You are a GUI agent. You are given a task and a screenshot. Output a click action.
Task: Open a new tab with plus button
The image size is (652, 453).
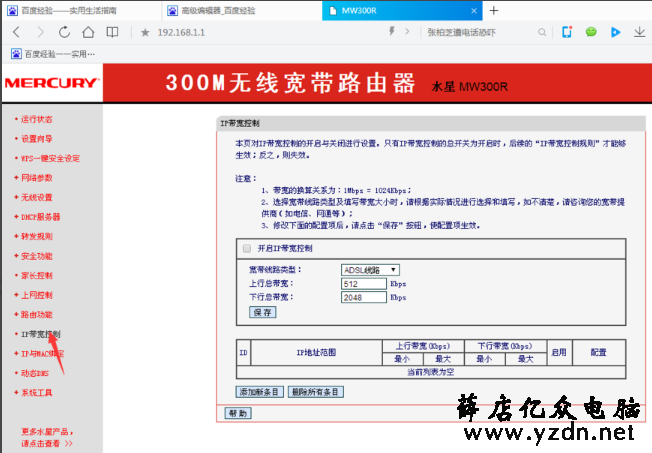(494, 10)
